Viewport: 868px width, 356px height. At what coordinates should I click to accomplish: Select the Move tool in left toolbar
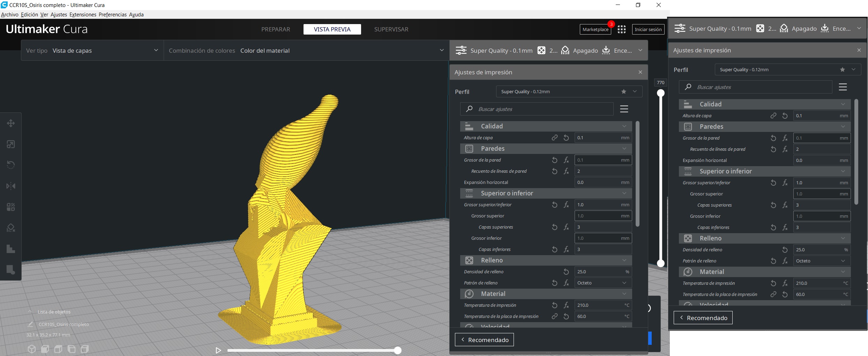(11, 123)
